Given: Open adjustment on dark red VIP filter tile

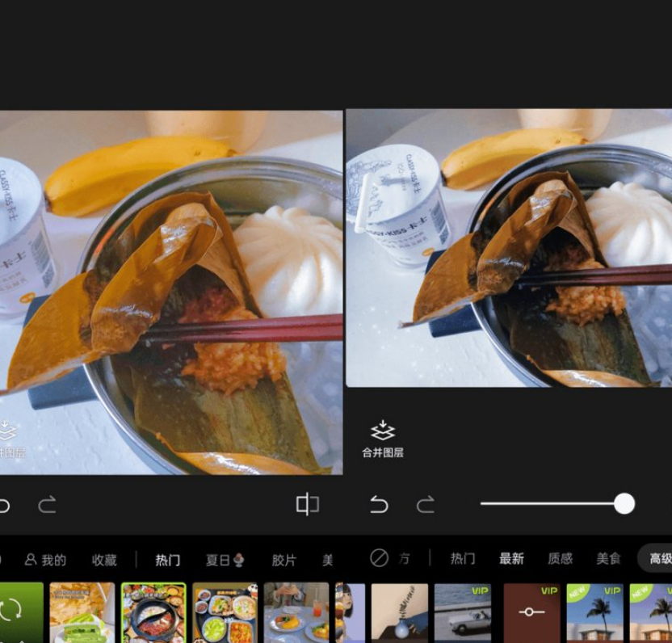Looking at the screenshot, I should pyautogui.click(x=531, y=612).
